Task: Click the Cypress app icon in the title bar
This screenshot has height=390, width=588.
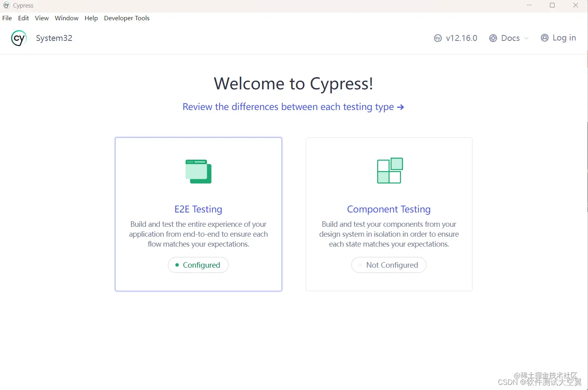Action: 6,5
